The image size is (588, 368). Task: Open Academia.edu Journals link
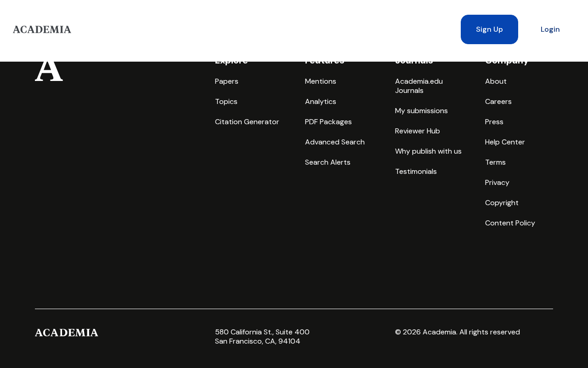pos(419,86)
